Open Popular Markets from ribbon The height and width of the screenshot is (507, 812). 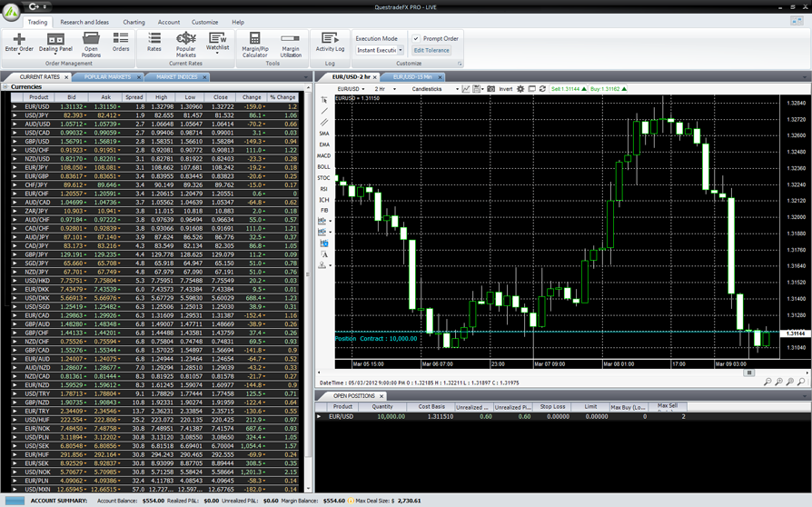coord(186,45)
